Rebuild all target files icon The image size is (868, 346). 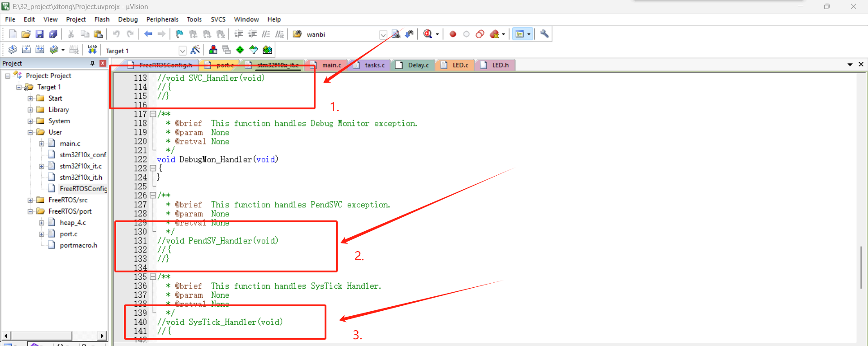click(x=40, y=50)
